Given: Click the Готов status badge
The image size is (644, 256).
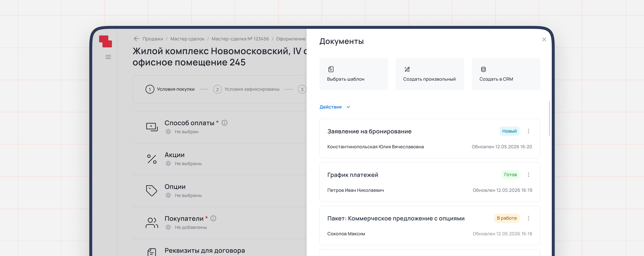Looking at the screenshot, I should tap(510, 175).
